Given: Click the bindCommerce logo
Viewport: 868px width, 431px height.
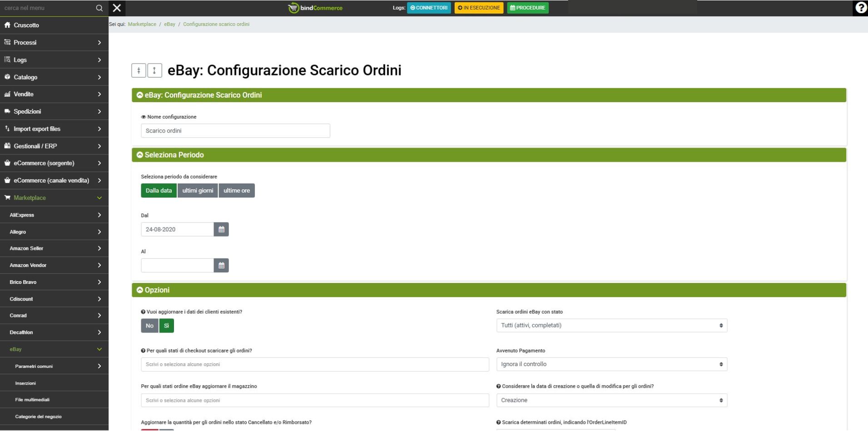Looking at the screenshot, I should 316,8.
